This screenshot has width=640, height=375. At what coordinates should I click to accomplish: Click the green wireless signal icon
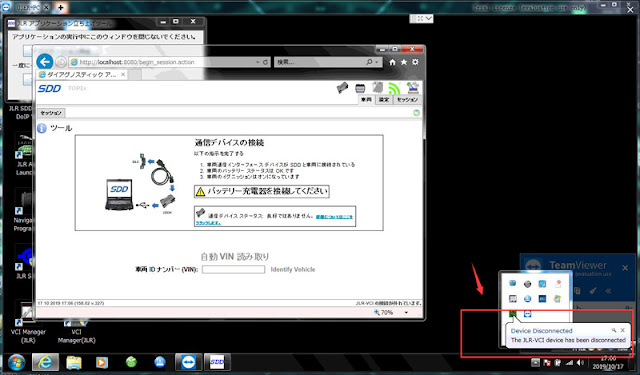click(x=394, y=87)
